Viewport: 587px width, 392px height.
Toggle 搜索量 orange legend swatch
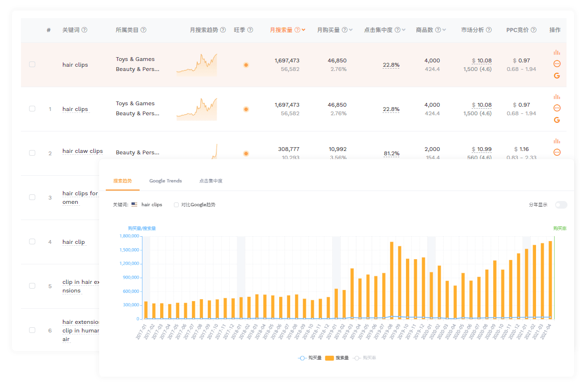329,358
